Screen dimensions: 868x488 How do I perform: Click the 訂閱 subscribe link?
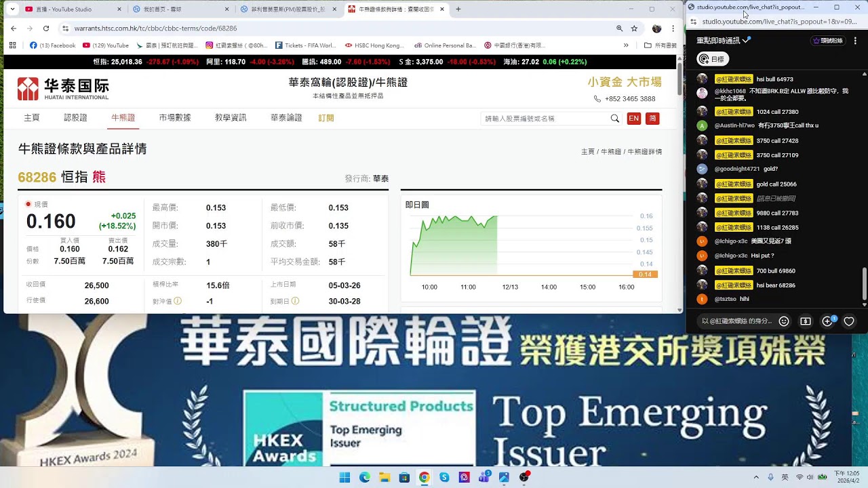tap(326, 118)
